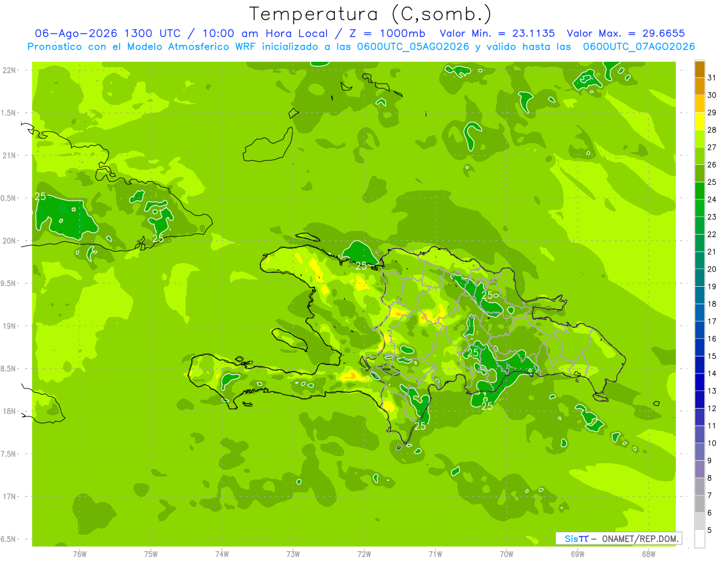Click latitude label "17N"
Screen dimensions: 728x562
(x=10, y=497)
